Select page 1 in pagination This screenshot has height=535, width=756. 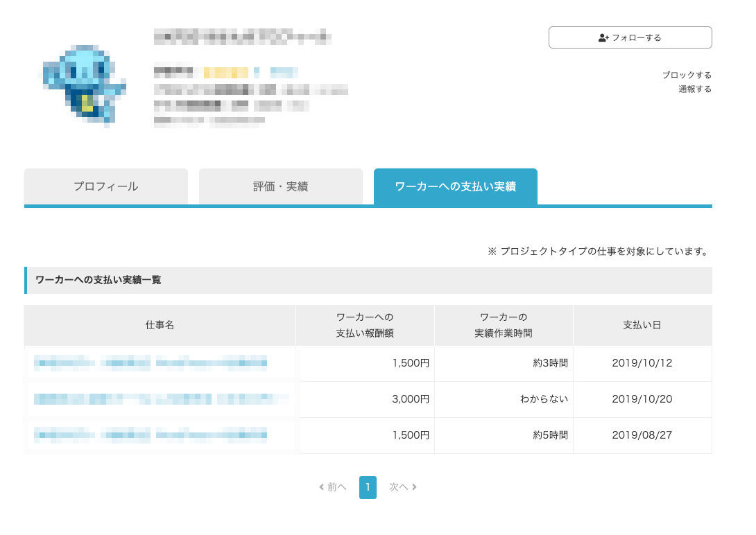coord(368,487)
